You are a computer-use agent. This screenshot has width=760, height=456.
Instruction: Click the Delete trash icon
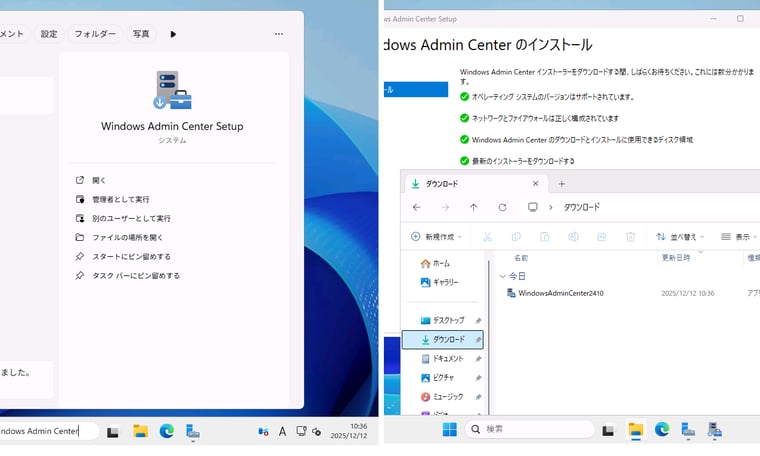630,236
